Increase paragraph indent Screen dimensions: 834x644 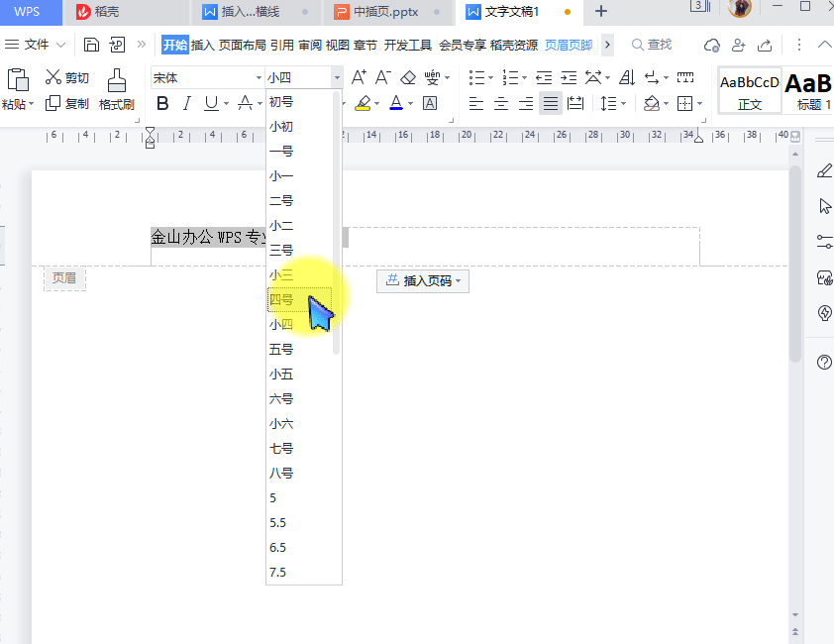[569, 78]
